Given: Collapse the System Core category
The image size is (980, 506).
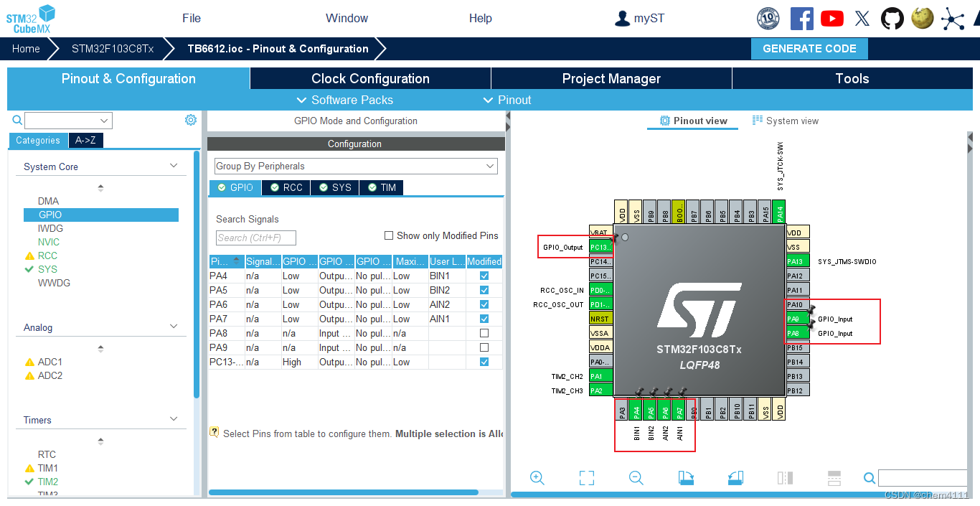Looking at the screenshot, I should tap(173, 165).
